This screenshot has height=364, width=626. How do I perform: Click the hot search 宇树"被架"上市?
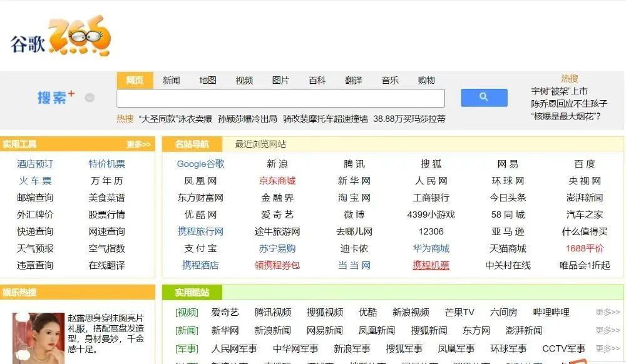[559, 91]
